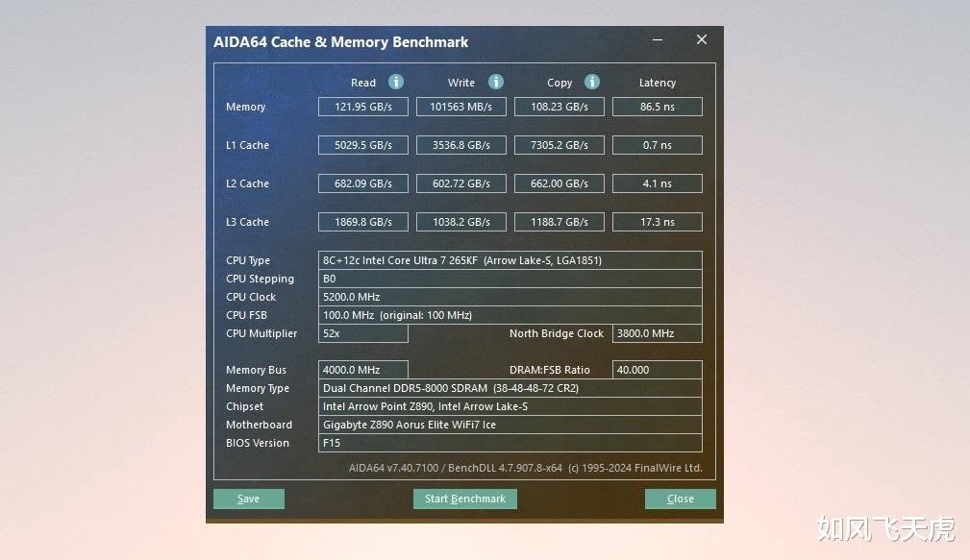Minimize the AIDA64 benchmark window
Viewport: 970px width, 560px height.
pos(658,39)
